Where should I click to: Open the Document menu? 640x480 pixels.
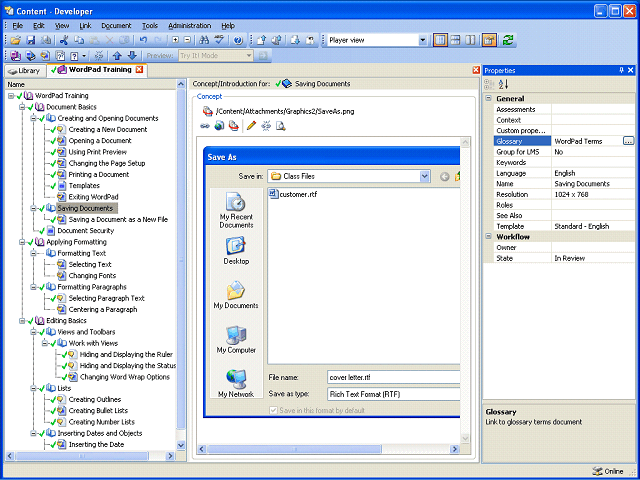point(116,25)
